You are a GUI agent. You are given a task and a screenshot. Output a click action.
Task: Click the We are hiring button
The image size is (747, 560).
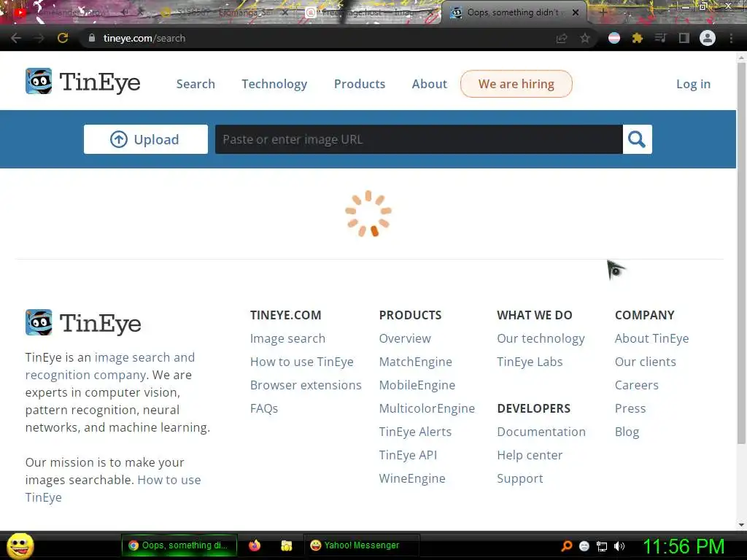516,84
